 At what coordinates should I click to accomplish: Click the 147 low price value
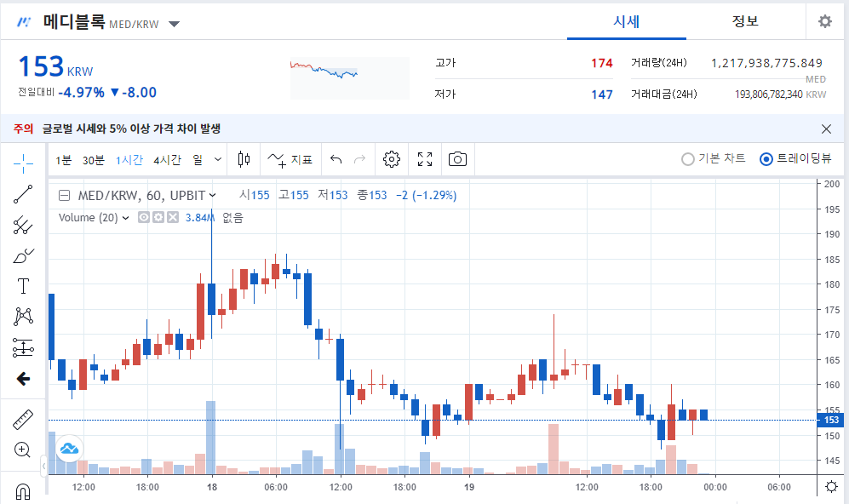pyautogui.click(x=601, y=94)
